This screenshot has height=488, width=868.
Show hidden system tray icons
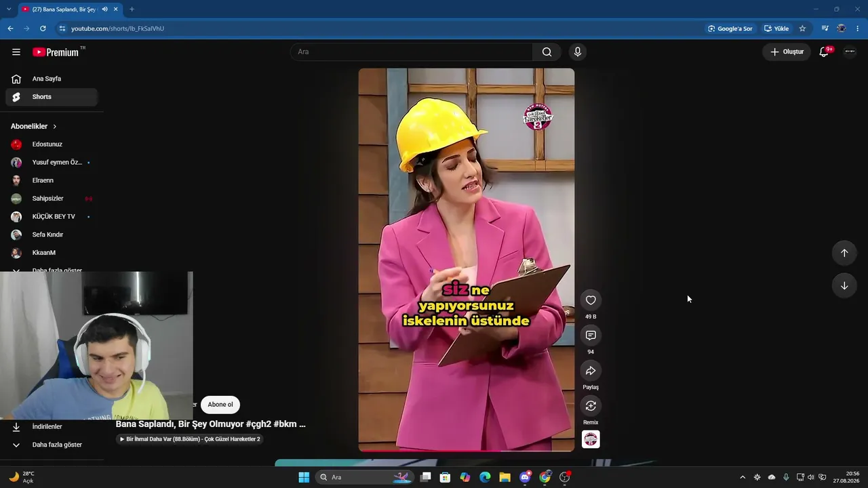tap(743, 477)
